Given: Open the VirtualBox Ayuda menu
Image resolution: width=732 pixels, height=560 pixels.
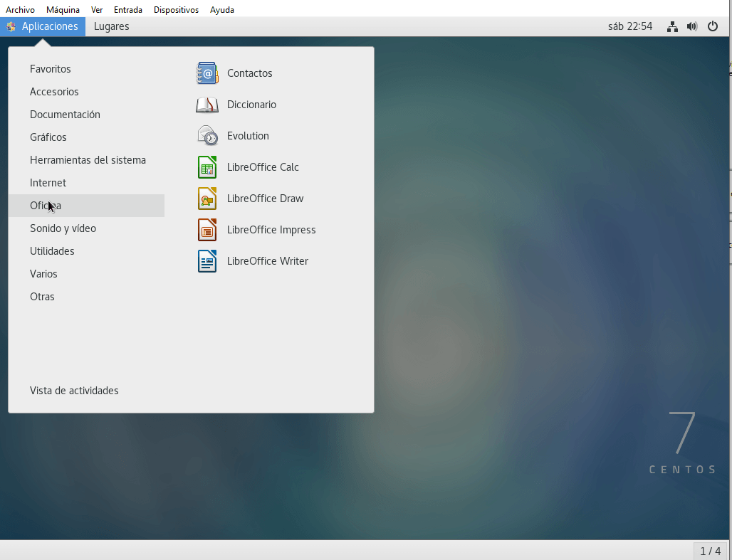Looking at the screenshot, I should point(221,10).
